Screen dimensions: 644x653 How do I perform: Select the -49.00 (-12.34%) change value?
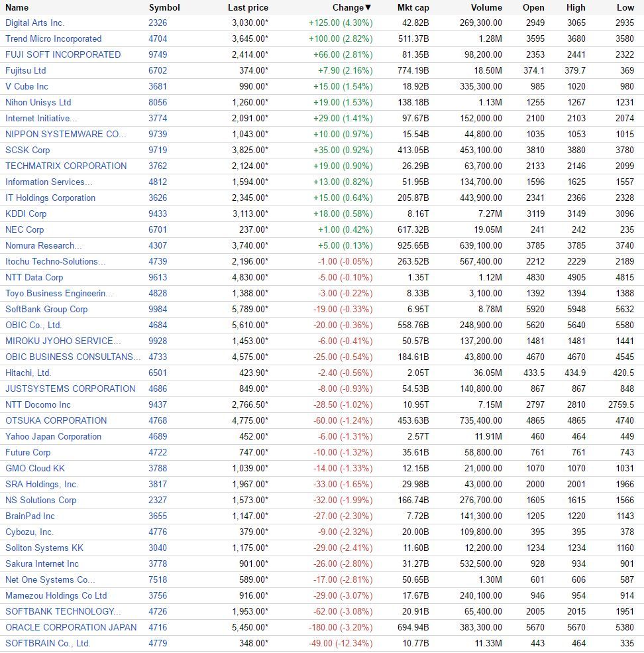tap(341, 643)
